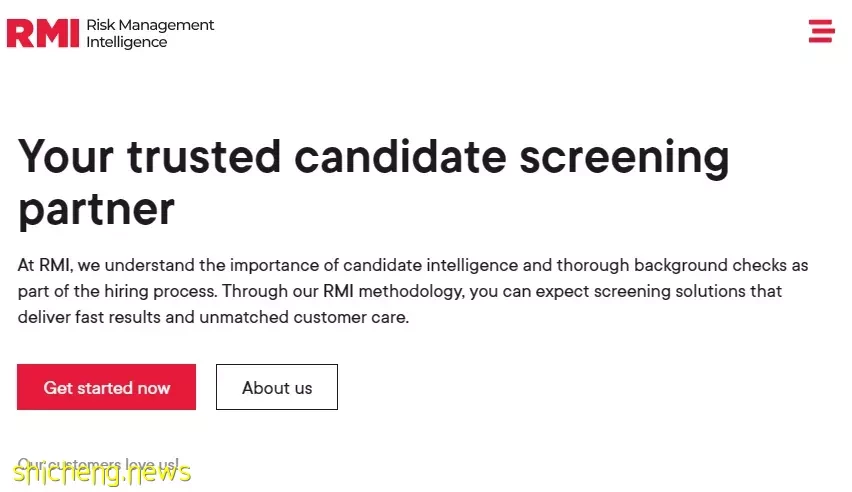
Task: Click the Risk Management text in logo
Action: [150, 25]
